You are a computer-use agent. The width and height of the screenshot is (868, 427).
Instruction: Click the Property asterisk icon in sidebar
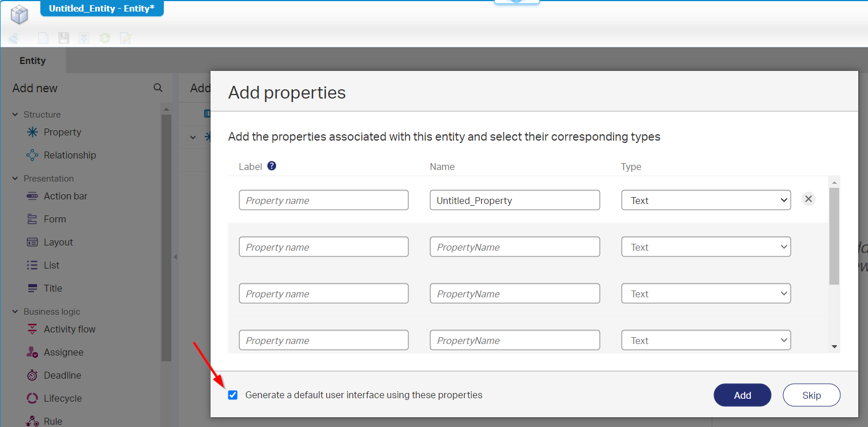[32, 132]
